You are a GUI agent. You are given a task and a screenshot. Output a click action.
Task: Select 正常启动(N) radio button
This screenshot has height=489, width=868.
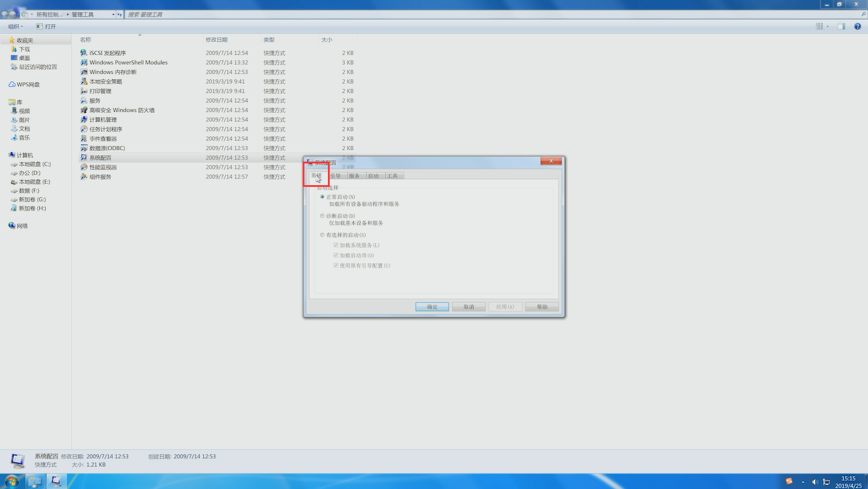(x=322, y=197)
